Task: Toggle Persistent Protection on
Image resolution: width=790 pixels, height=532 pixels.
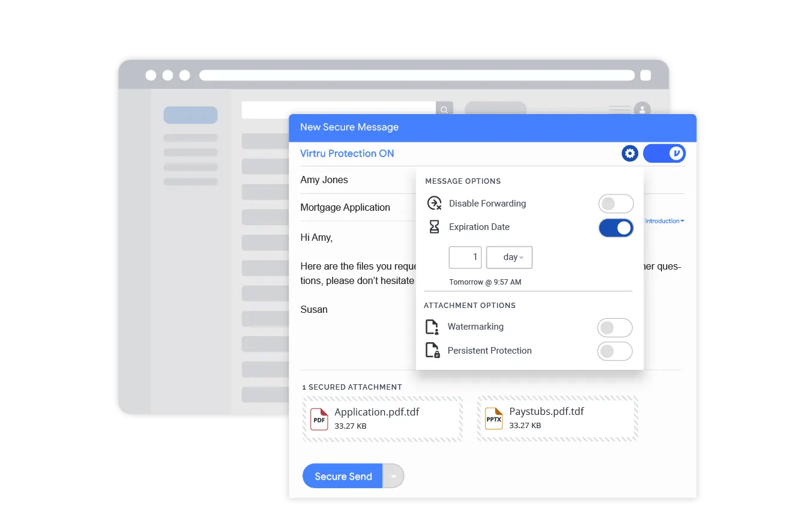Action: pos(615,351)
